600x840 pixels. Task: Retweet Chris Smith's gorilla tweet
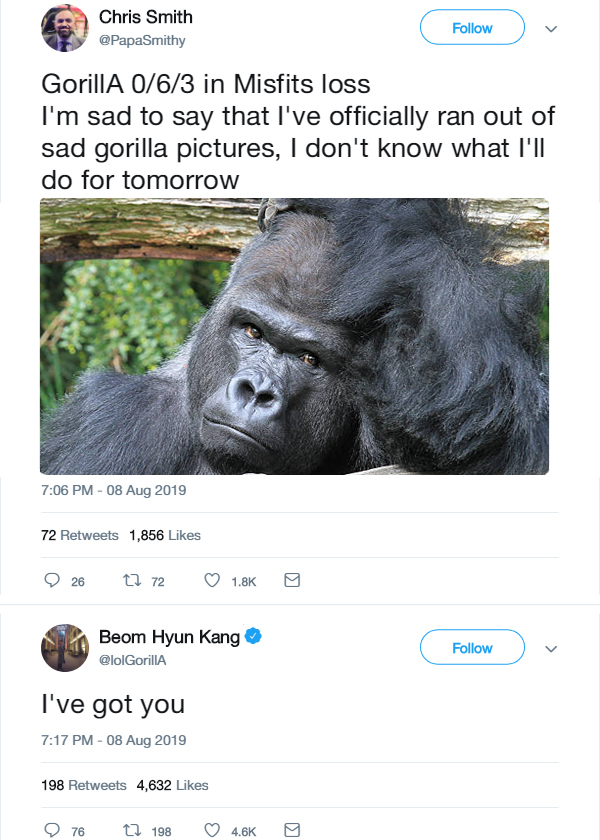(x=130, y=581)
